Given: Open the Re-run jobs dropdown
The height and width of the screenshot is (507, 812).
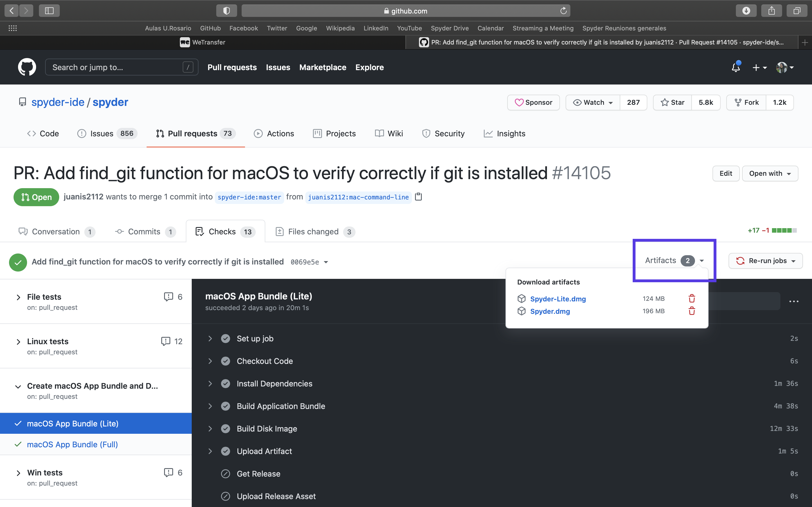Looking at the screenshot, I should 765,261.
